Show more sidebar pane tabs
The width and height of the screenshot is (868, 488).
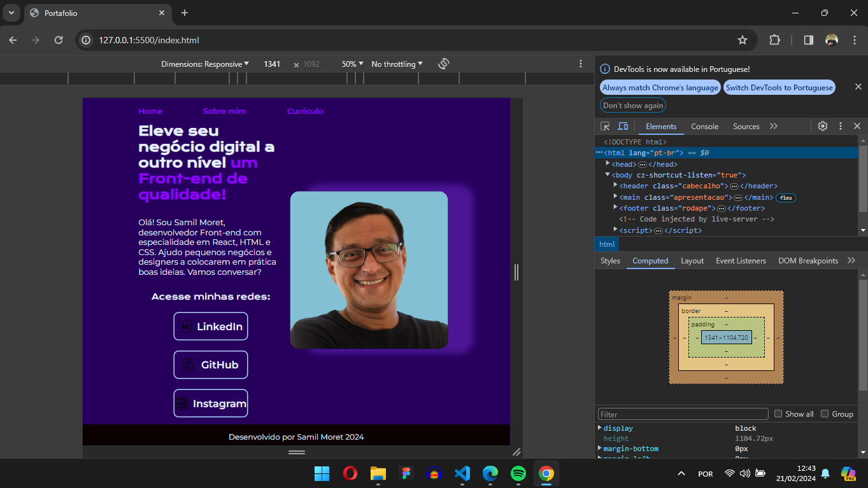[x=851, y=260]
